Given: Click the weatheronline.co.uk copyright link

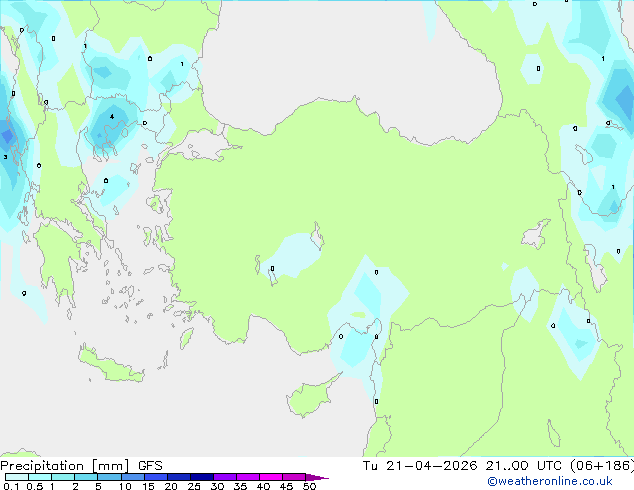Looking at the screenshot, I should 550,481.
